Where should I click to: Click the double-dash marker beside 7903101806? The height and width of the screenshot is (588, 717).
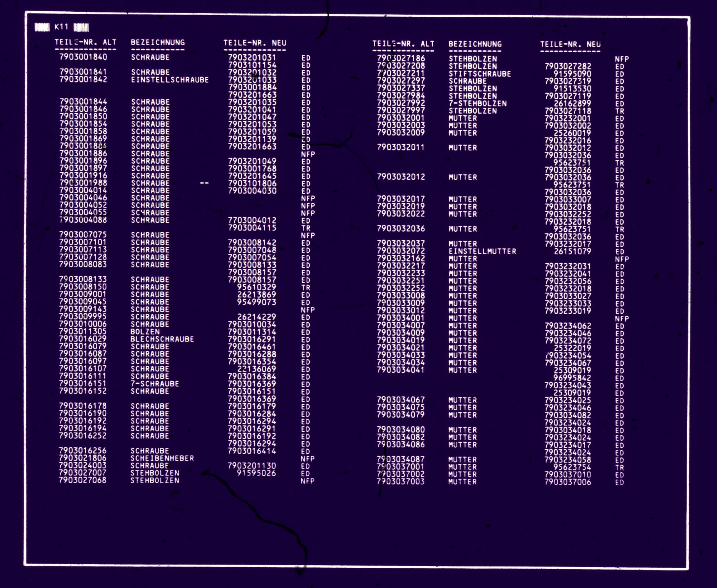[x=204, y=183]
